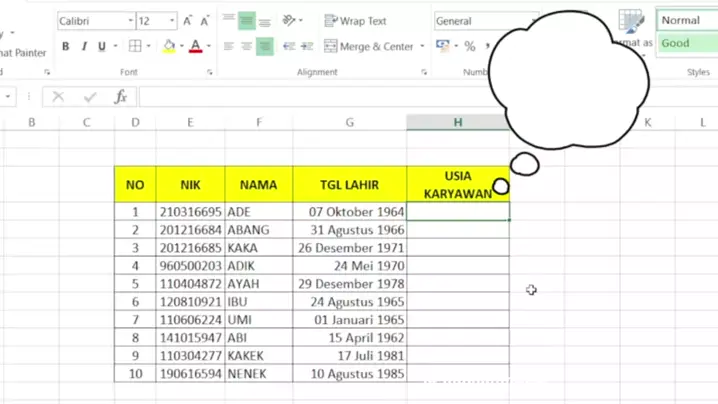Select the empty cell under USIA KARYAWAN

click(x=457, y=212)
